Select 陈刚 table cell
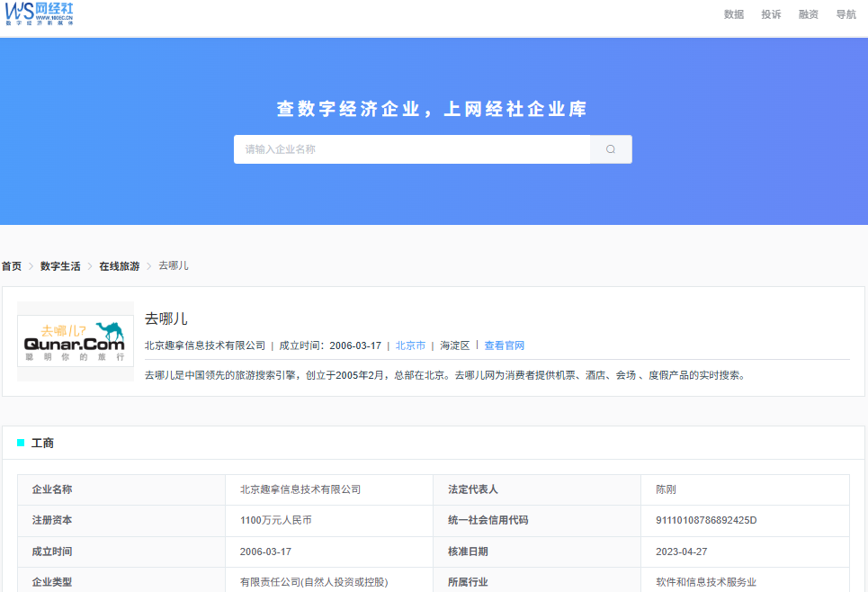 coord(745,489)
